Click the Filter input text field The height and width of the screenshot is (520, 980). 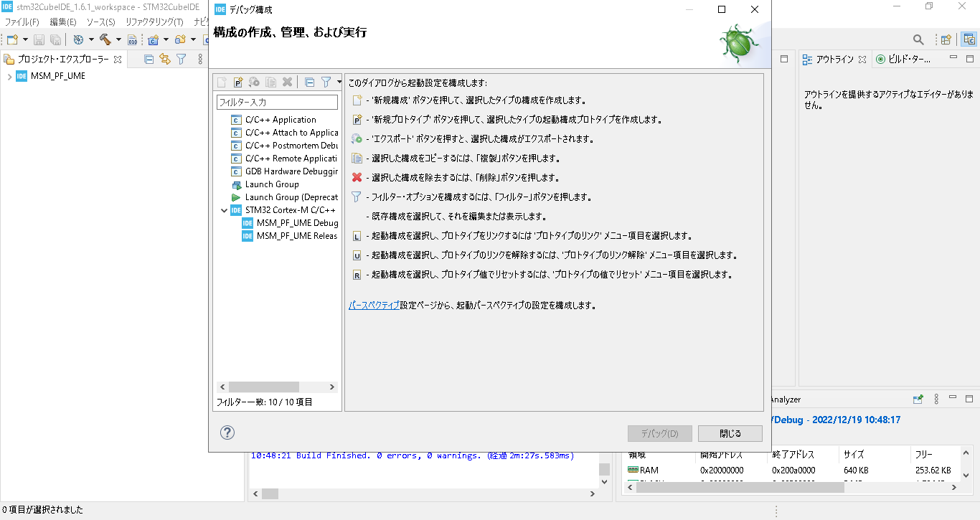click(x=277, y=103)
